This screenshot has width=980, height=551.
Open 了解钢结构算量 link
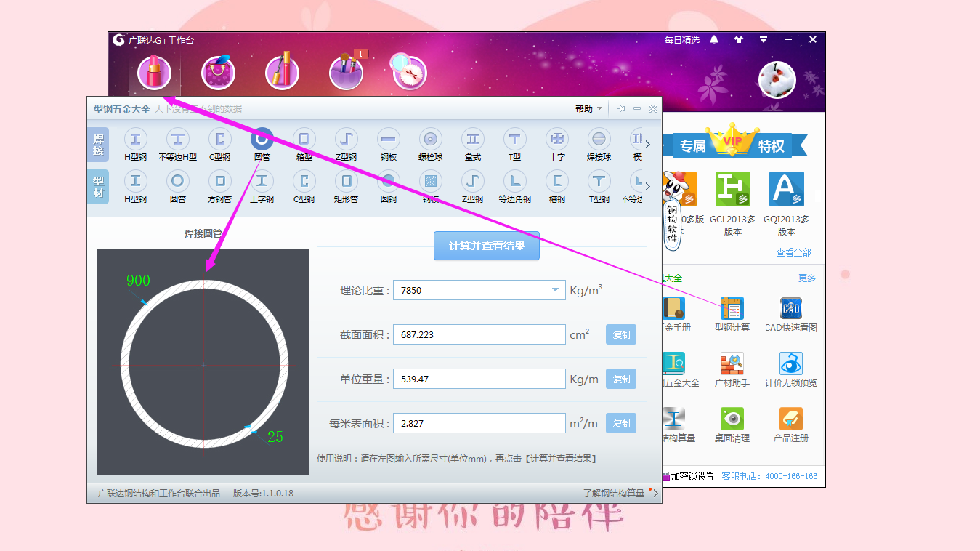coord(614,493)
